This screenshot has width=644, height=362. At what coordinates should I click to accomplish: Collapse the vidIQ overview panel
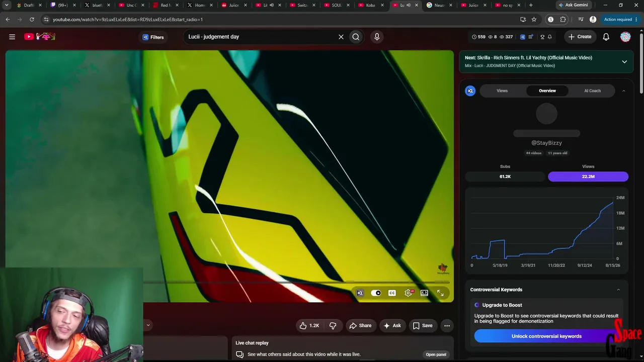click(x=623, y=91)
